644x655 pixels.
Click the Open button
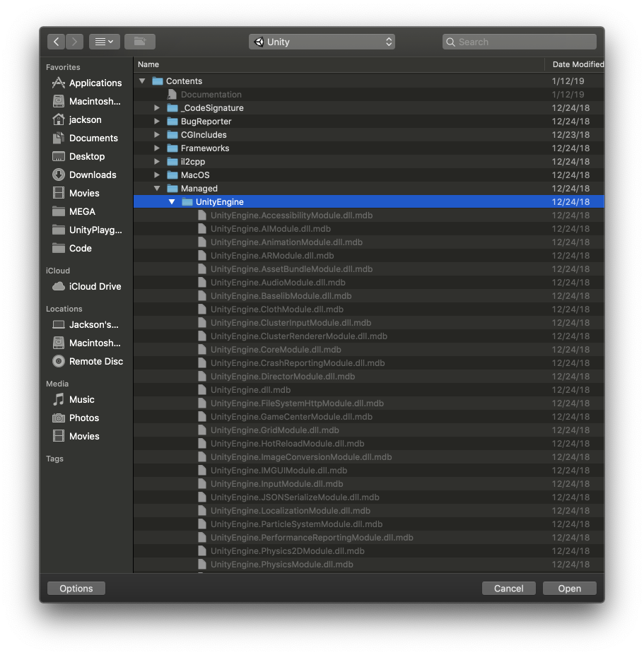570,588
